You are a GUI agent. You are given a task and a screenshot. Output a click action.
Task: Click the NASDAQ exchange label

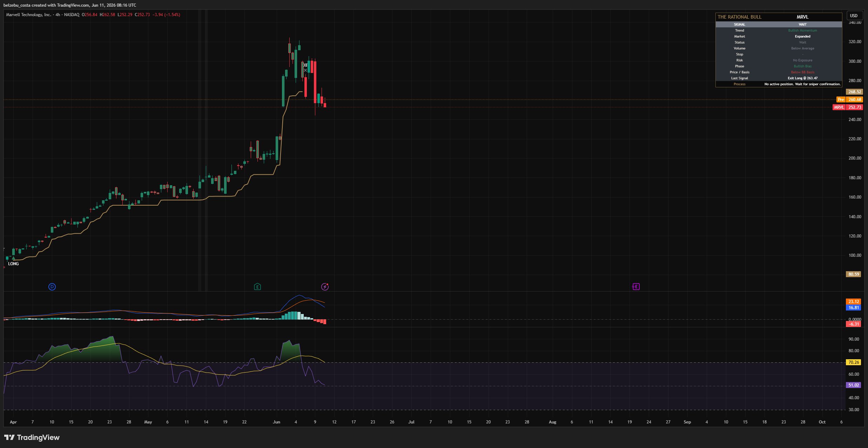tap(72, 15)
